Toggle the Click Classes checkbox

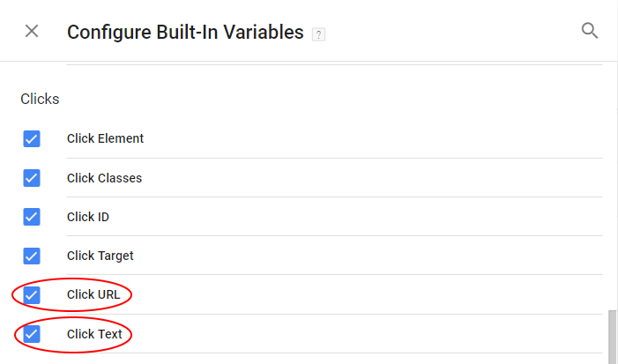[32, 178]
